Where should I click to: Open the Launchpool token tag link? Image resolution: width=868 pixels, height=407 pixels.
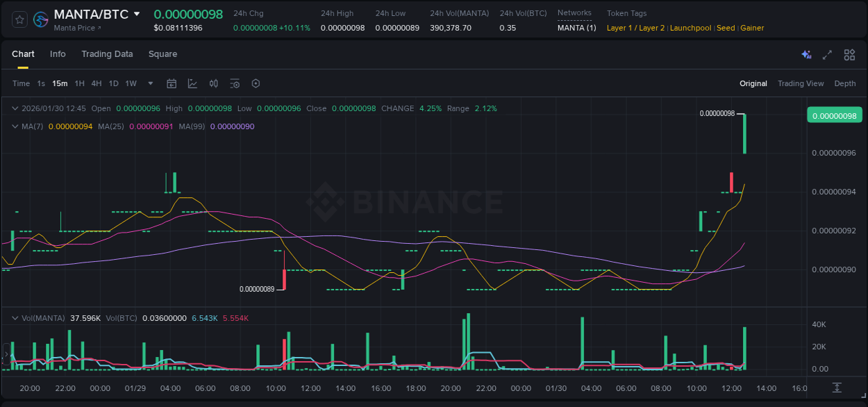(x=690, y=28)
